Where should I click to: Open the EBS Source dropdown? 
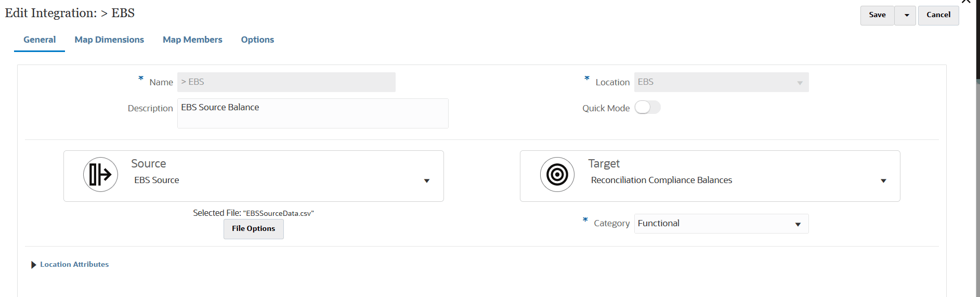click(x=426, y=180)
